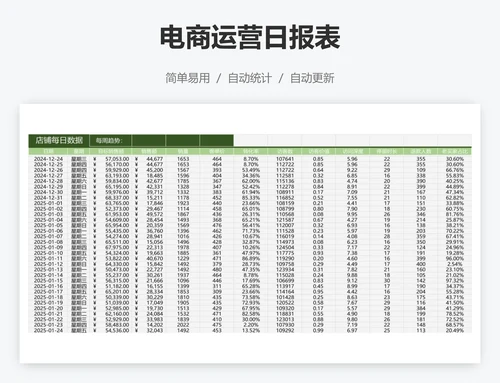This screenshot has height=383, width=500.
Task: Select percentage cell 97.32%
Action: (x=455, y=281)
